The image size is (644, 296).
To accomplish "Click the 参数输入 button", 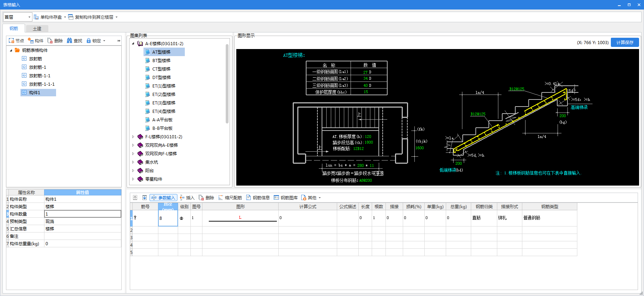I will pyautogui.click(x=163, y=198).
